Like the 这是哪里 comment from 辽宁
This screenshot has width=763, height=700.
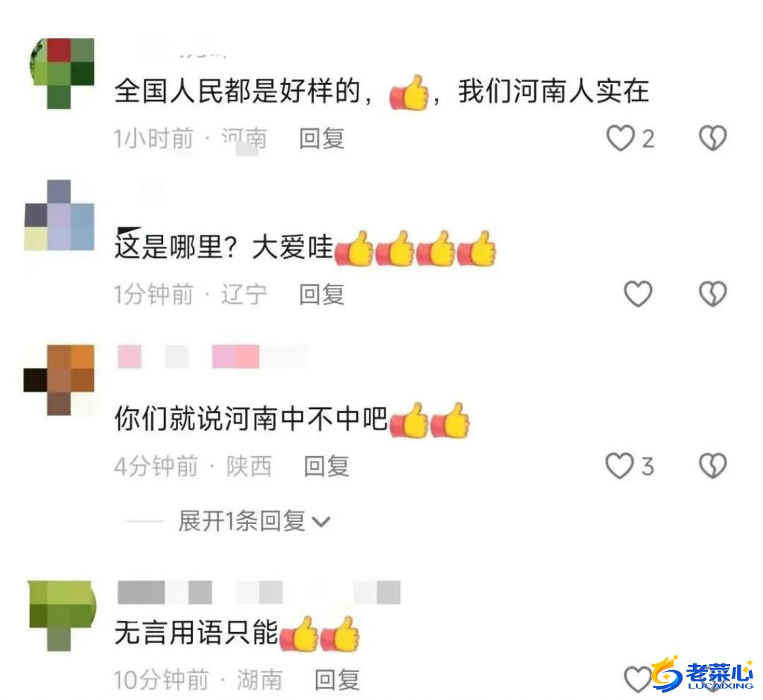pyautogui.click(x=638, y=294)
